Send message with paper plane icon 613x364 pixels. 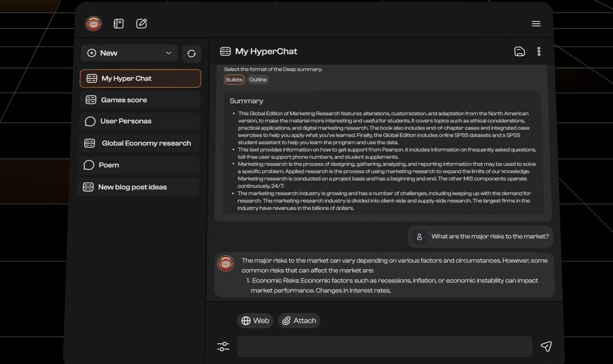[x=546, y=346]
